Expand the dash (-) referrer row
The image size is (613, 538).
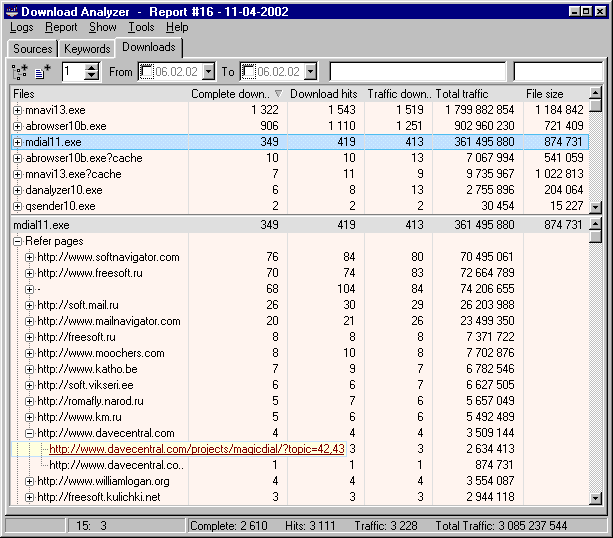coord(29,289)
